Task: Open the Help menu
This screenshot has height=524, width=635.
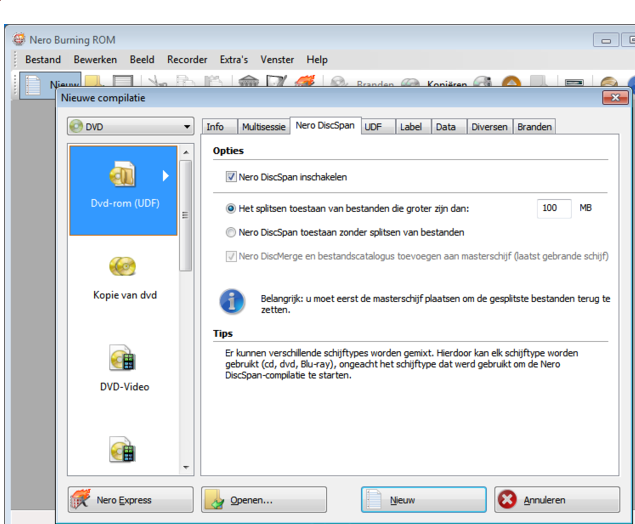Action: point(317,60)
